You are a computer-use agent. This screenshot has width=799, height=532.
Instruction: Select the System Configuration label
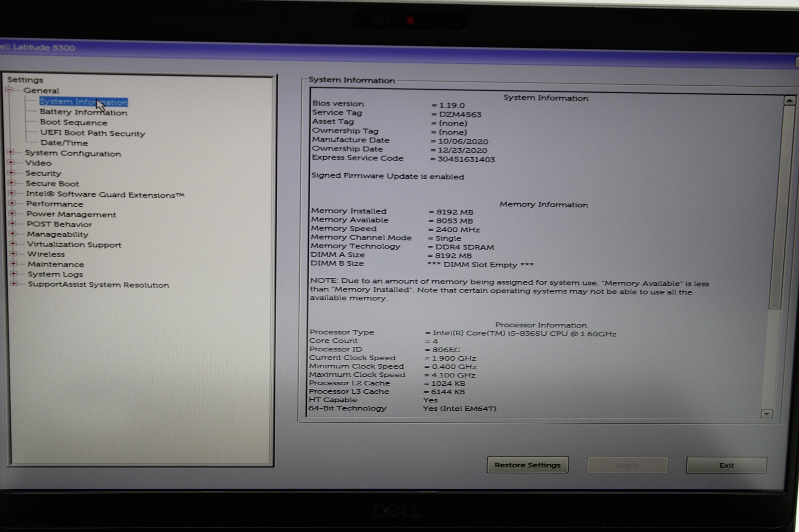(73, 154)
